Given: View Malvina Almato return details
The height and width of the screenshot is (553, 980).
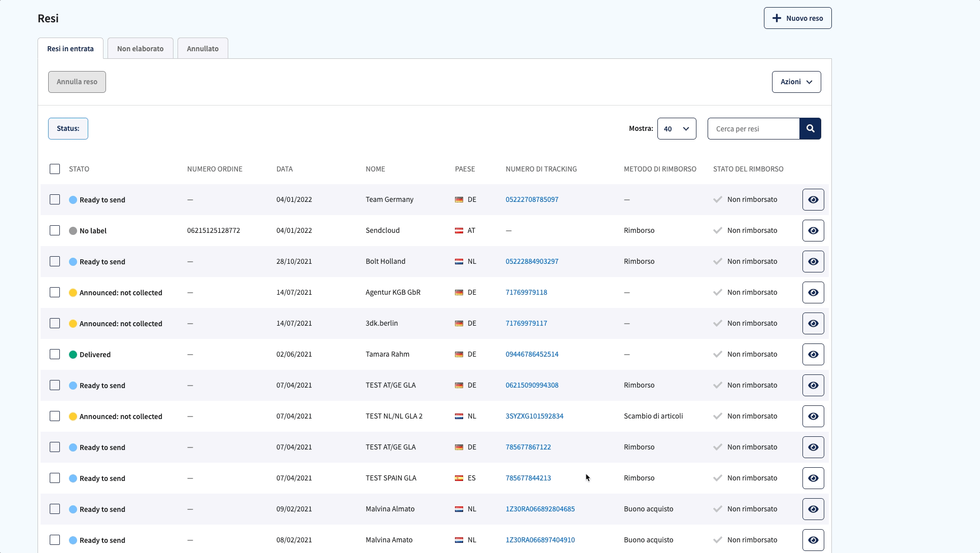Looking at the screenshot, I should [x=813, y=509].
